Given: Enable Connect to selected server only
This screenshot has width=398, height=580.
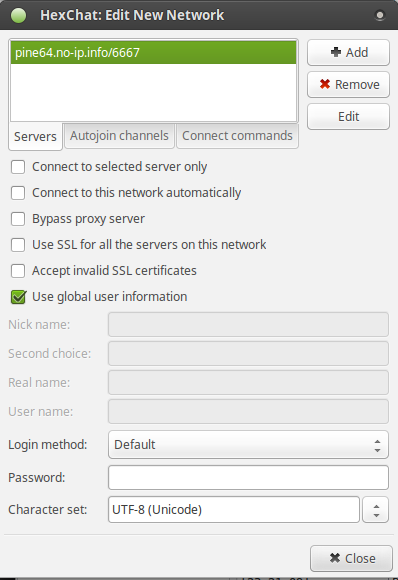Looking at the screenshot, I should pyautogui.click(x=18, y=167).
